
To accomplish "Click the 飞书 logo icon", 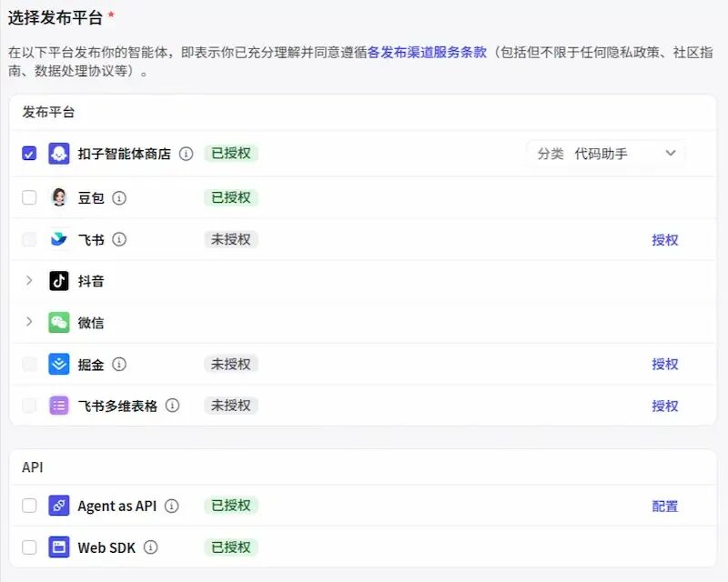I will (59, 239).
